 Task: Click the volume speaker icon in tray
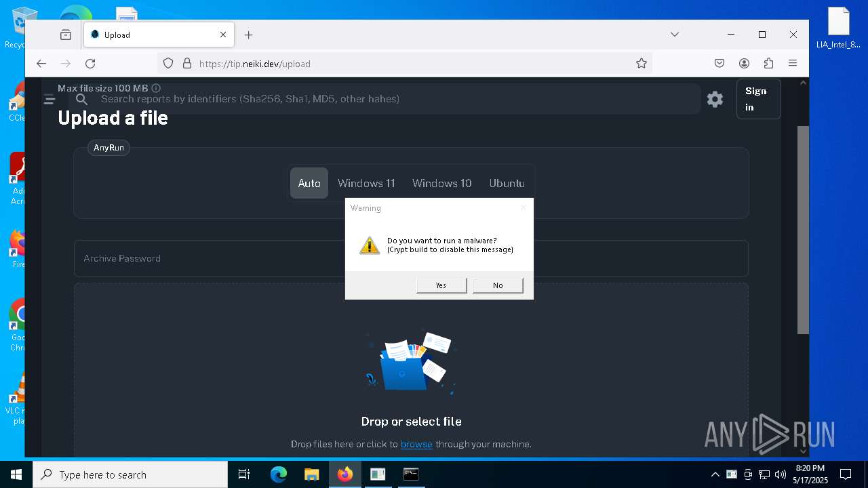point(780,474)
